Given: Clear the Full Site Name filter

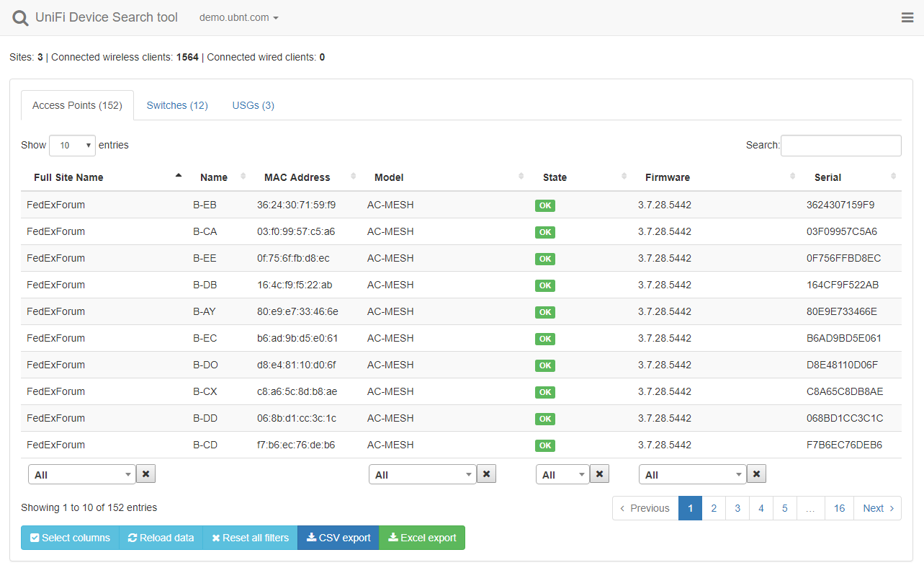Looking at the screenshot, I should click(146, 474).
